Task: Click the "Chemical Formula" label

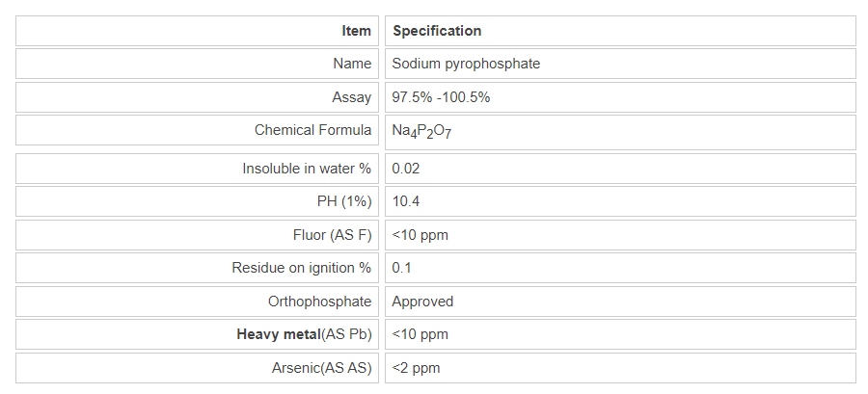Action: tap(312, 130)
